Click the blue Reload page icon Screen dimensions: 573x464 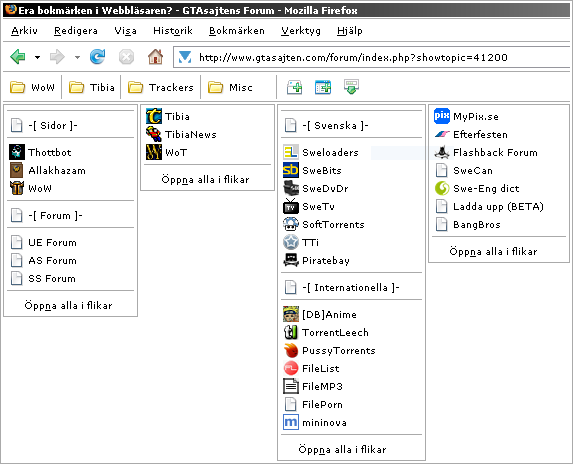pos(98,57)
